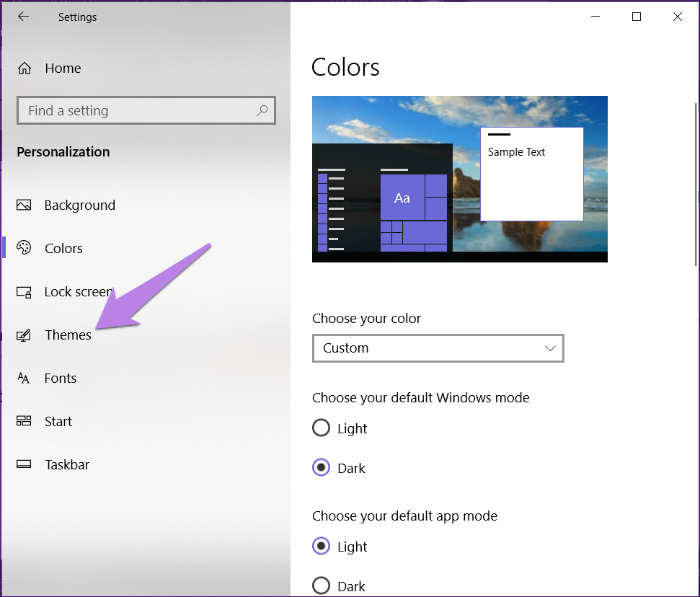Viewport: 700px width, 597px height.
Task: Click in the Find a setting box
Action: 137,111
